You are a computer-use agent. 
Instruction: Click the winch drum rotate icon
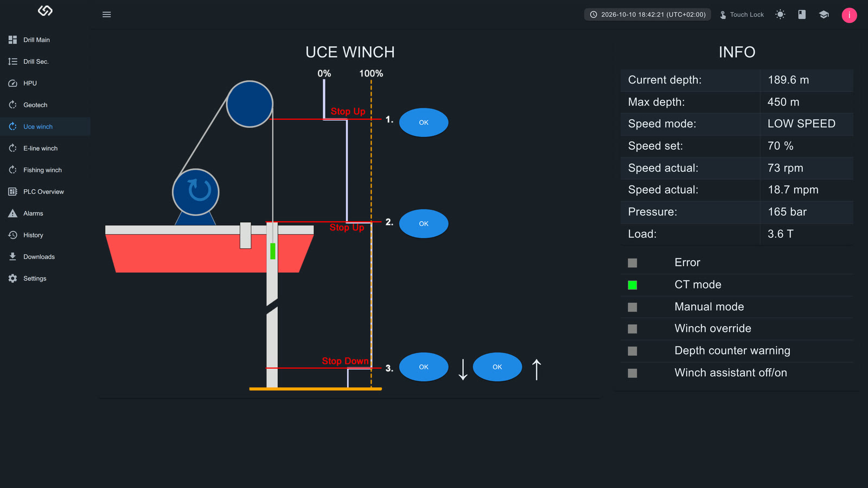[199, 190]
